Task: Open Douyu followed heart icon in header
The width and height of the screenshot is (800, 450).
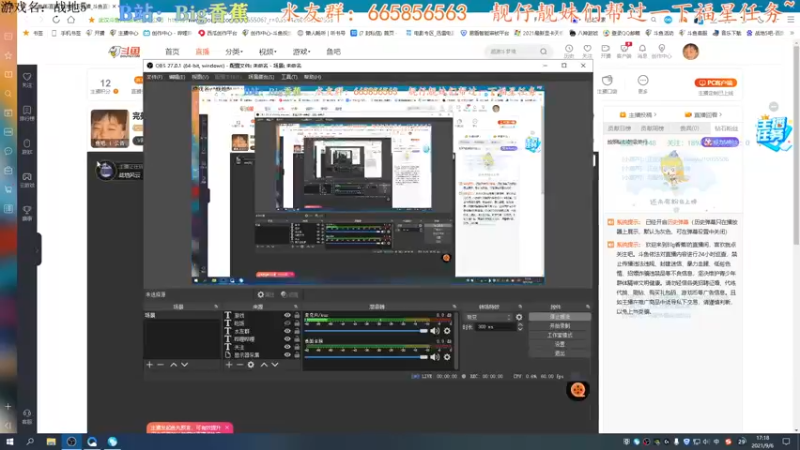Action: pyautogui.click(x=587, y=51)
